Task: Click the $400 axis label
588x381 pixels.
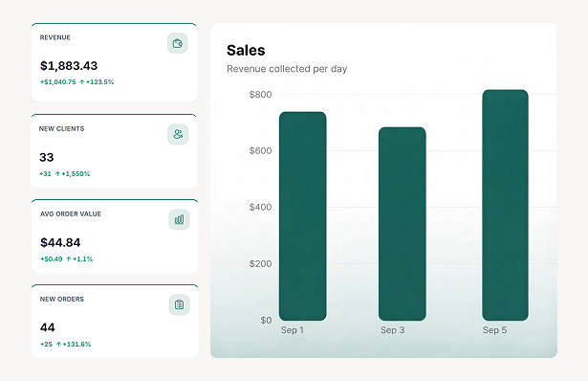Action: tap(260, 207)
